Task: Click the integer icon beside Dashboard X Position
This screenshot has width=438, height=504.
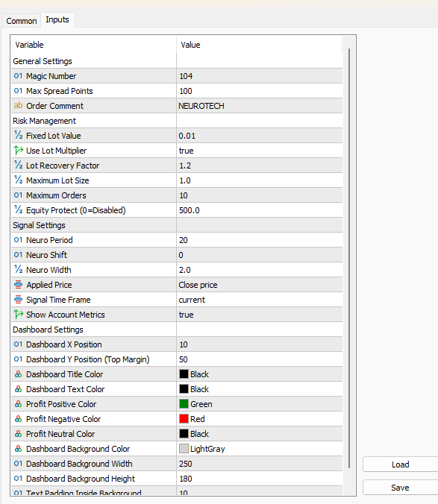Action: coord(19,344)
